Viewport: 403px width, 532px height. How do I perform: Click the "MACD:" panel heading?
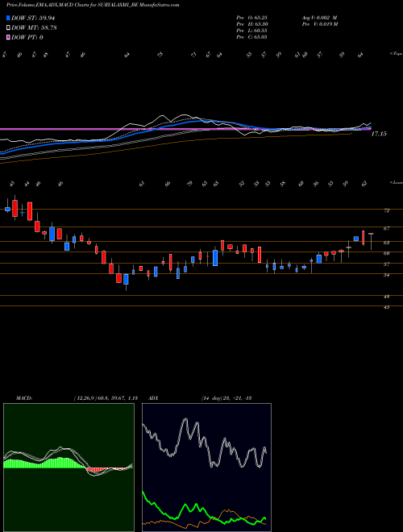click(23, 398)
